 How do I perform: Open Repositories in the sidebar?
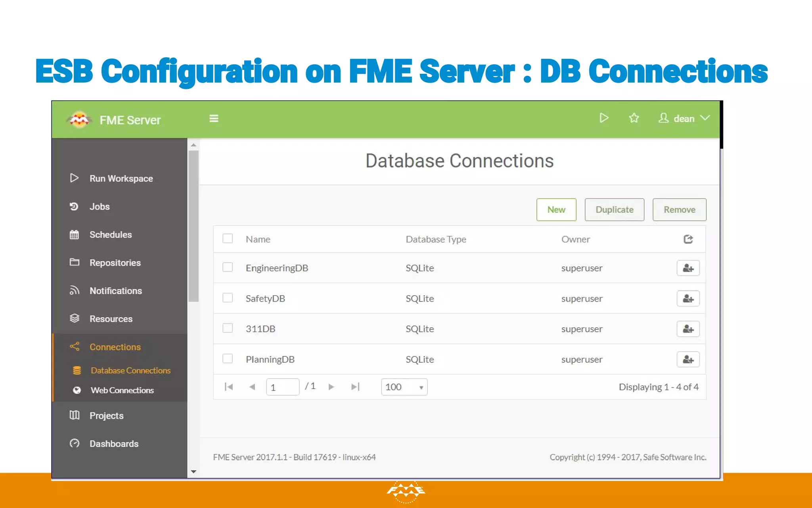[115, 263]
